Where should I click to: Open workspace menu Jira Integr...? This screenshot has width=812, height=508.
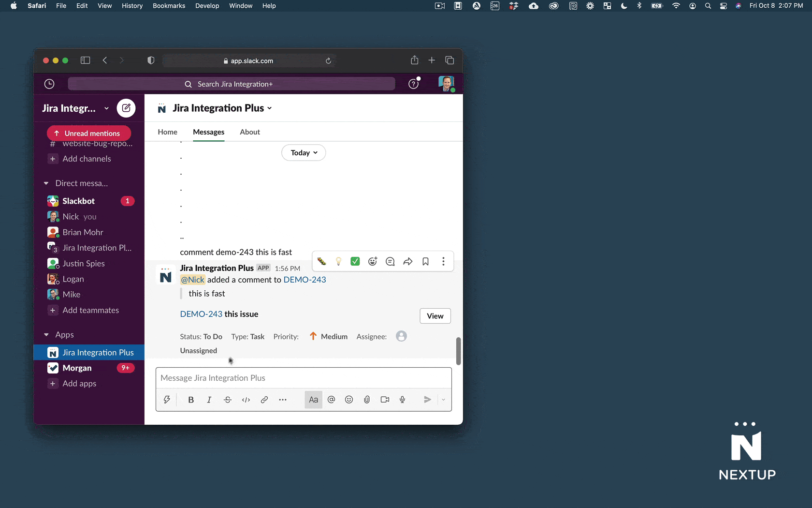point(75,108)
